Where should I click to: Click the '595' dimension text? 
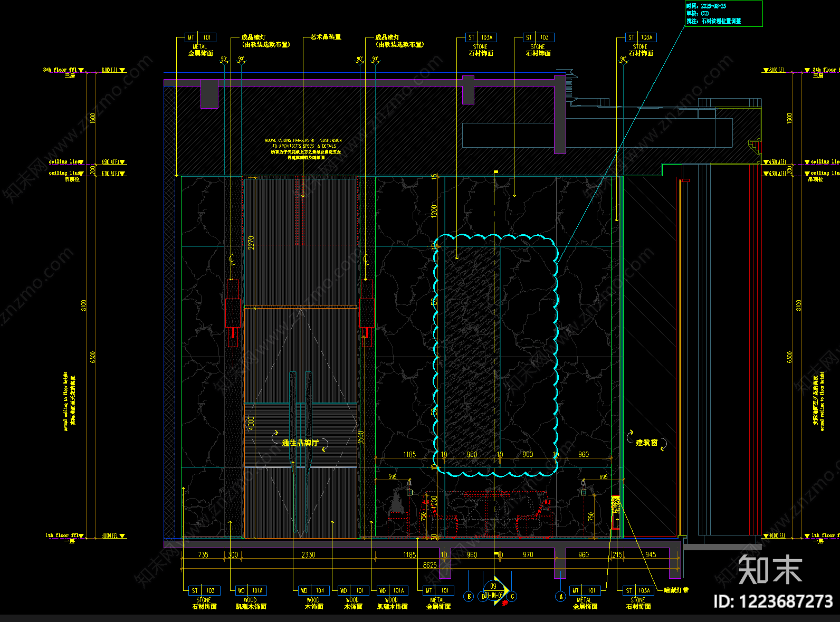393,477
